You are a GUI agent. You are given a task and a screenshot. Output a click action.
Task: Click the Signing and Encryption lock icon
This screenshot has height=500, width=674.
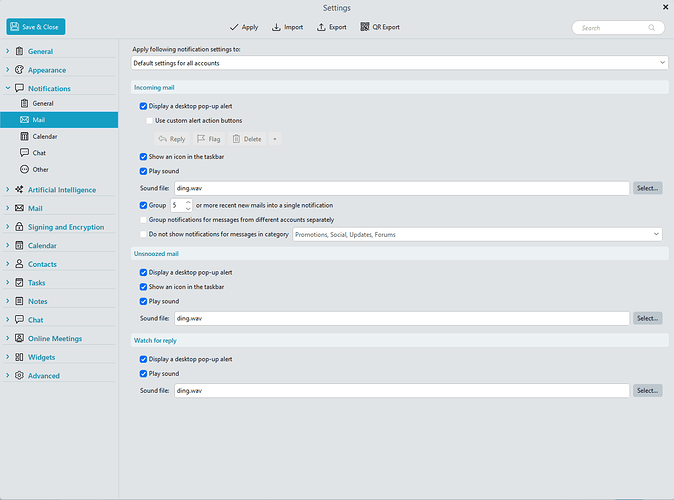19,227
